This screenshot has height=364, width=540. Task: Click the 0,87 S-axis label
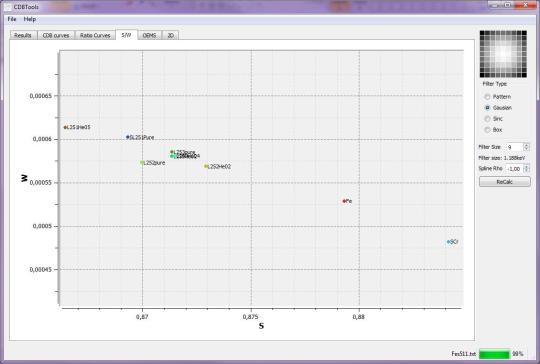pos(142,317)
